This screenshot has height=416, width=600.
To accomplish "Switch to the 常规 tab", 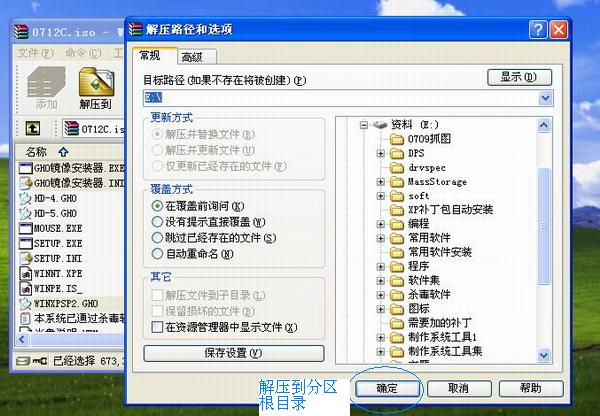I will tap(150, 56).
